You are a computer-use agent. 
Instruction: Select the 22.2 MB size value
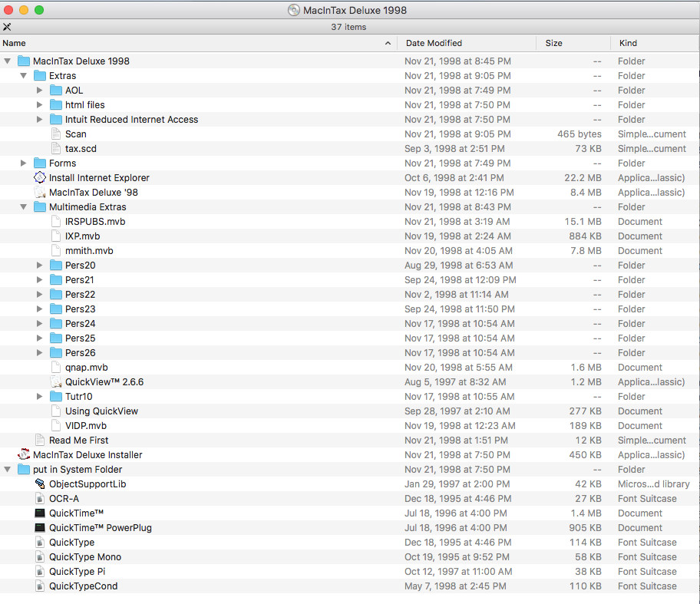click(x=583, y=178)
